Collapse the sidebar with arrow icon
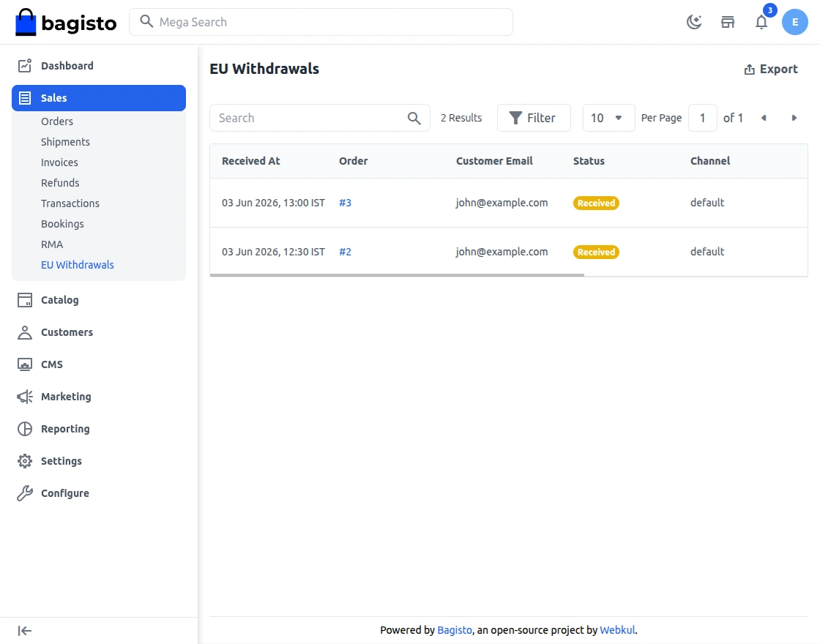Image resolution: width=820 pixels, height=644 pixels. 25,631
